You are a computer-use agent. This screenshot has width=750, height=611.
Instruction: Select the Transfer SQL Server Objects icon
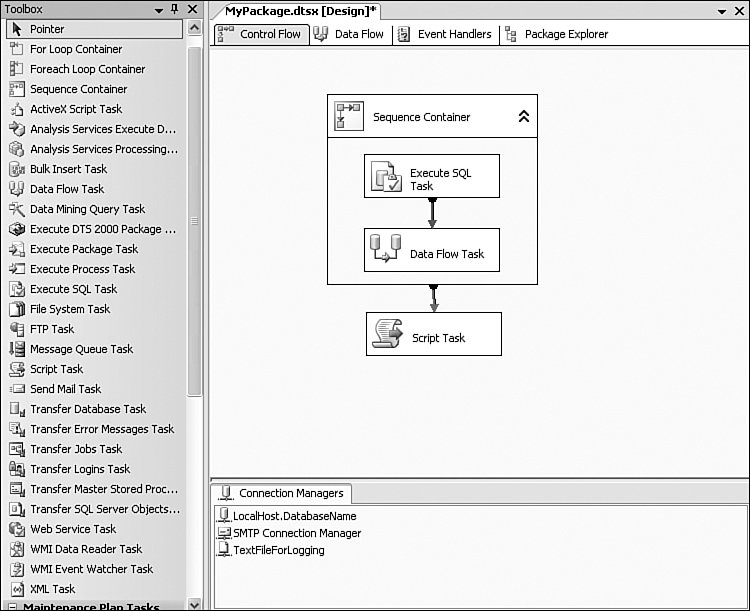pos(16,509)
